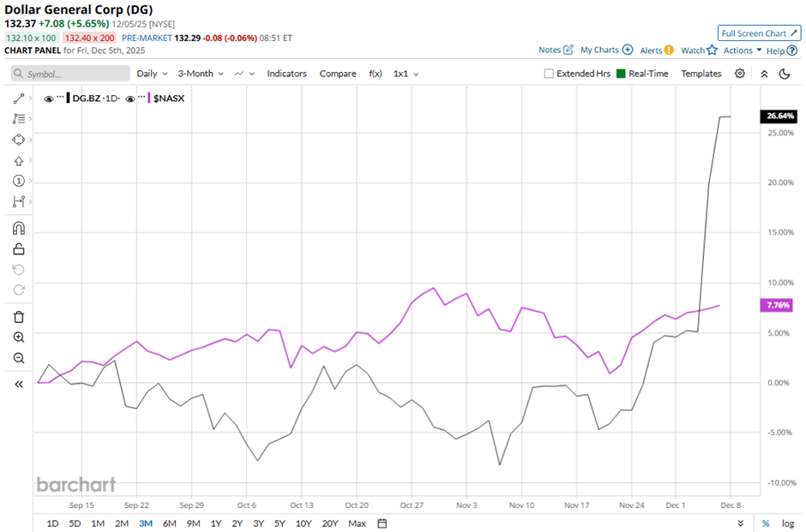This screenshot has width=806, height=532.
Task: Open the My Charts link
Action: (x=599, y=50)
